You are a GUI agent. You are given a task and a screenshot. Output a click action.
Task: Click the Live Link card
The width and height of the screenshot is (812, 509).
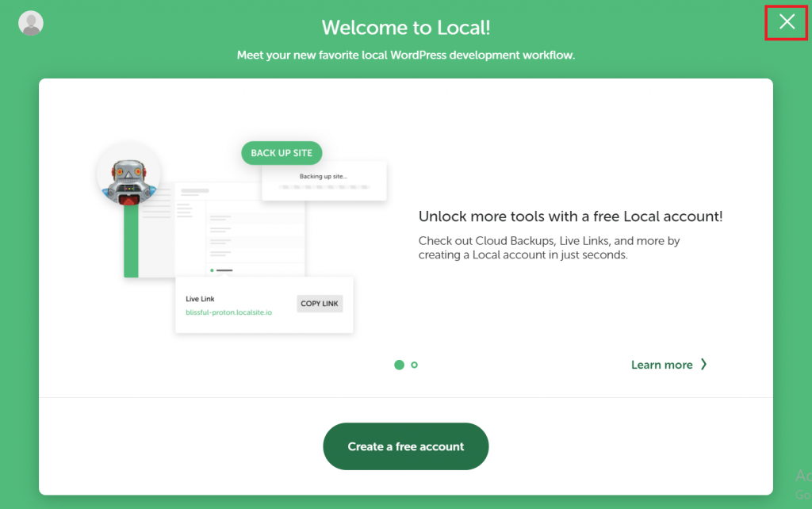point(264,304)
